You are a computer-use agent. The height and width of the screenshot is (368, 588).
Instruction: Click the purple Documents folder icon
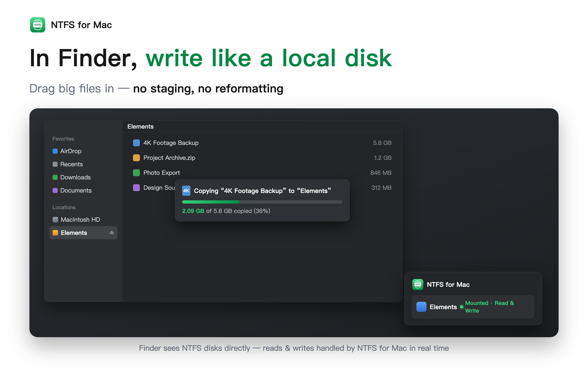coord(55,191)
